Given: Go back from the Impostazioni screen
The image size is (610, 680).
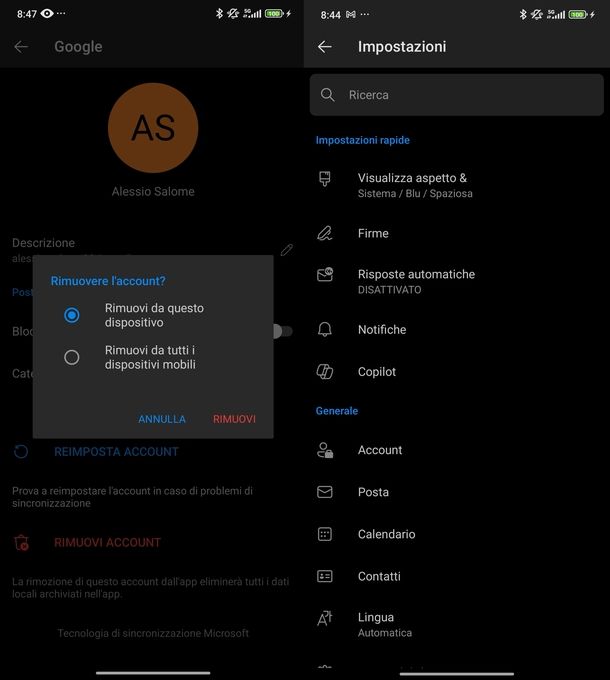Looking at the screenshot, I should tap(325, 47).
